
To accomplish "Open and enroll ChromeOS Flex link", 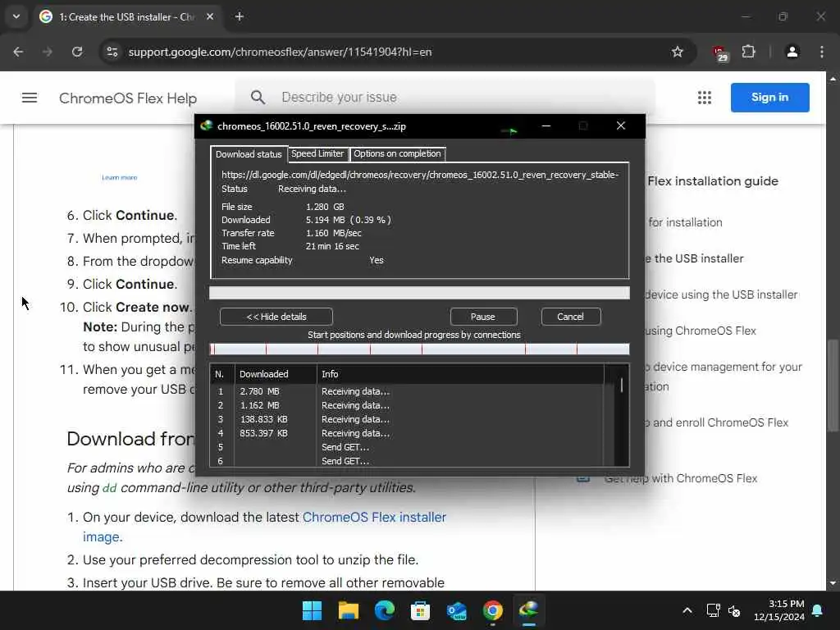I will [716, 422].
